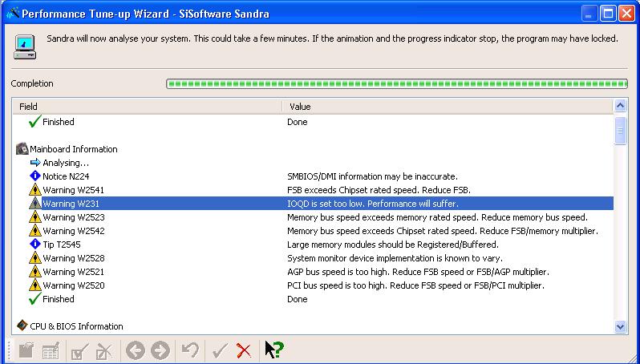Click the blue info icon beside Tip T2545
The width and height of the screenshot is (640, 364).
click(x=35, y=244)
